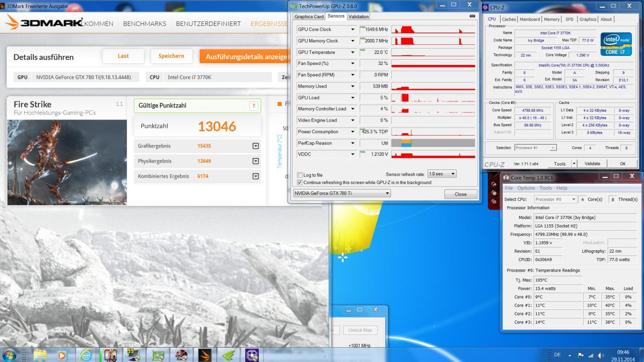Switch to Core Temp thermometer taskbar icon
This screenshot has height=362, width=644.
tap(110, 355)
